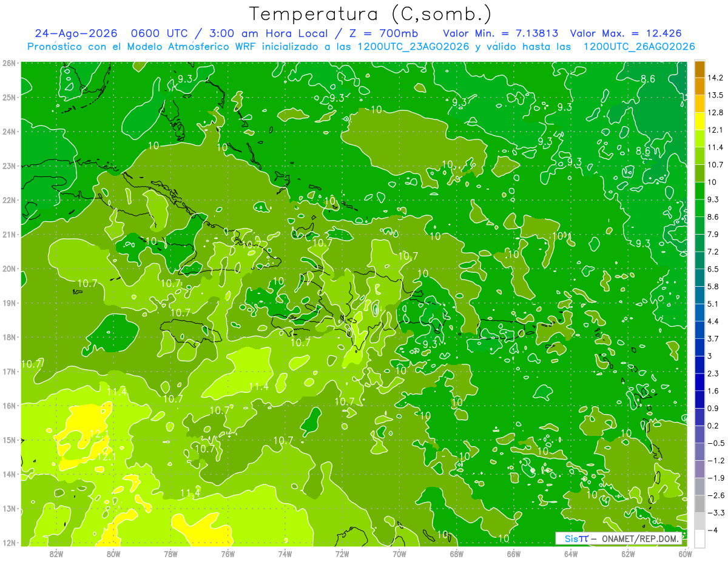Click the 21N latitude axis label
The width and height of the screenshot is (728, 562).
tap(9, 234)
